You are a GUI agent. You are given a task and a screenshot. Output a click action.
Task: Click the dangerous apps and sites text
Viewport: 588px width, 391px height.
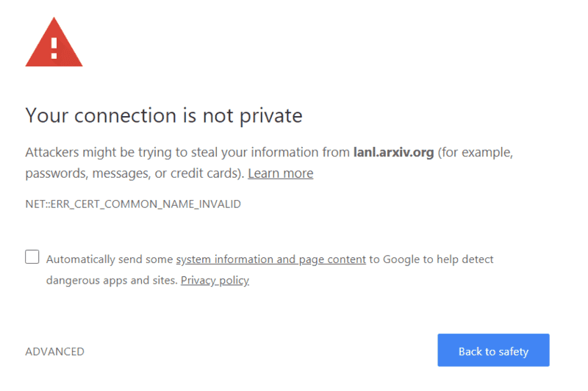pos(112,281)
